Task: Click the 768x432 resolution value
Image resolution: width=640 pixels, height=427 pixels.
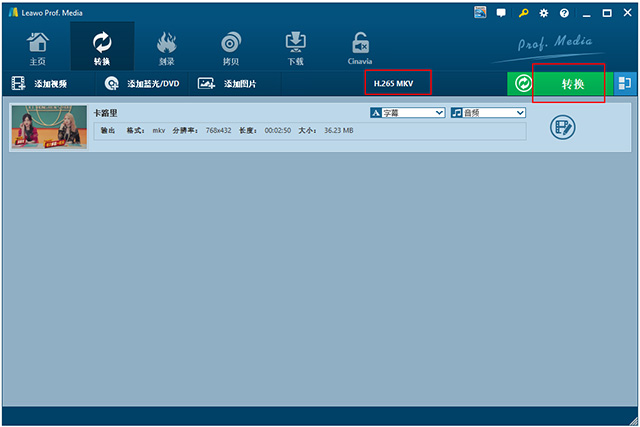Action: click(218, 131)
